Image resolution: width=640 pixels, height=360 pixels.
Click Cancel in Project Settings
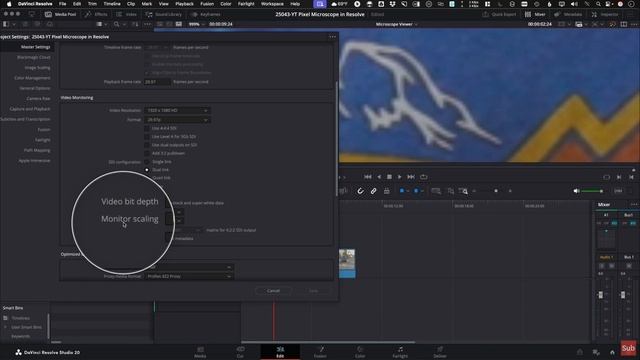tap(273, 291)
